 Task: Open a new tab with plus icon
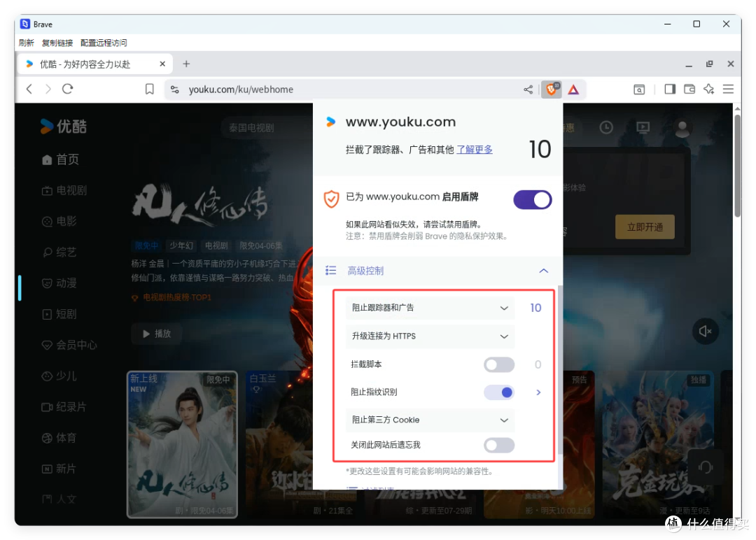click(186, 64)
